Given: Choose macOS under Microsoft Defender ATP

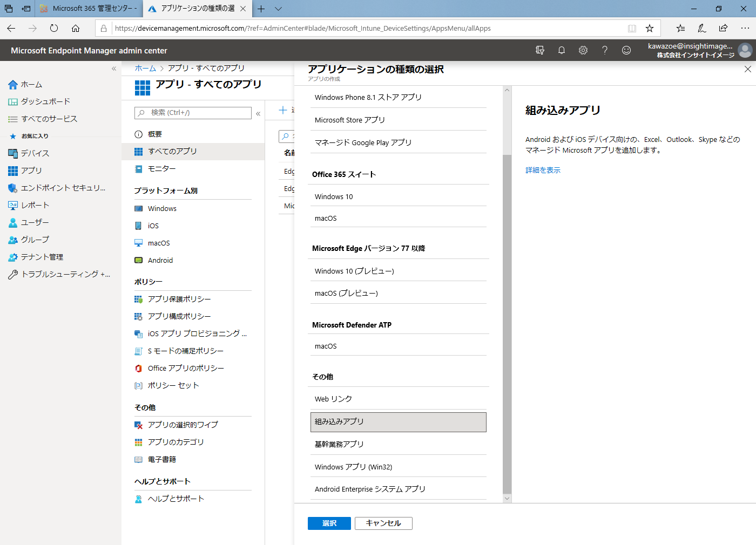Looking at the screenshot, I should tap(399, 346).
